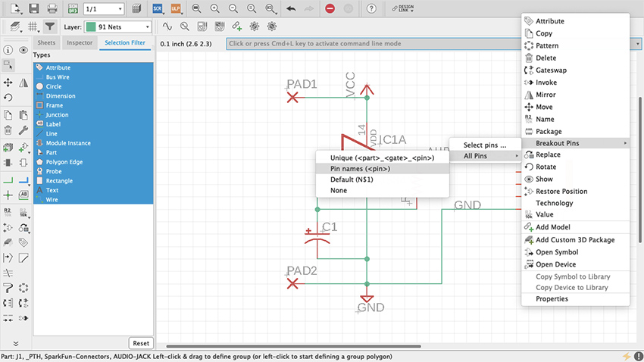Select Restore Position from context menu
This screenshot has height=362, width=644.
pos(575,192)
